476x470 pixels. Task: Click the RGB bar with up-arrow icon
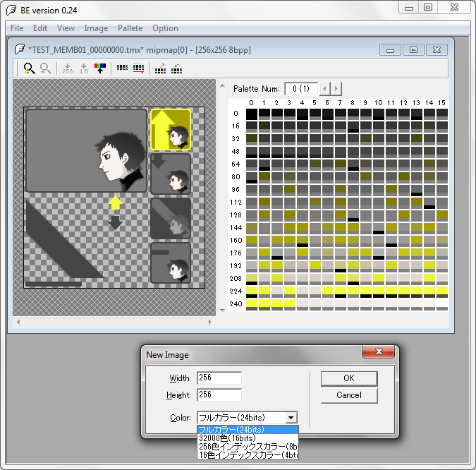coord(100,68)
